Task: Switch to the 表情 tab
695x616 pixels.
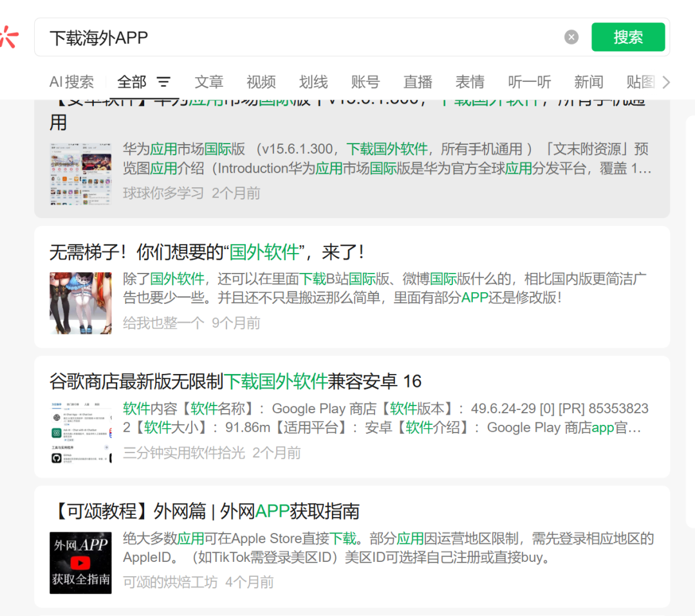Action: 470,82
